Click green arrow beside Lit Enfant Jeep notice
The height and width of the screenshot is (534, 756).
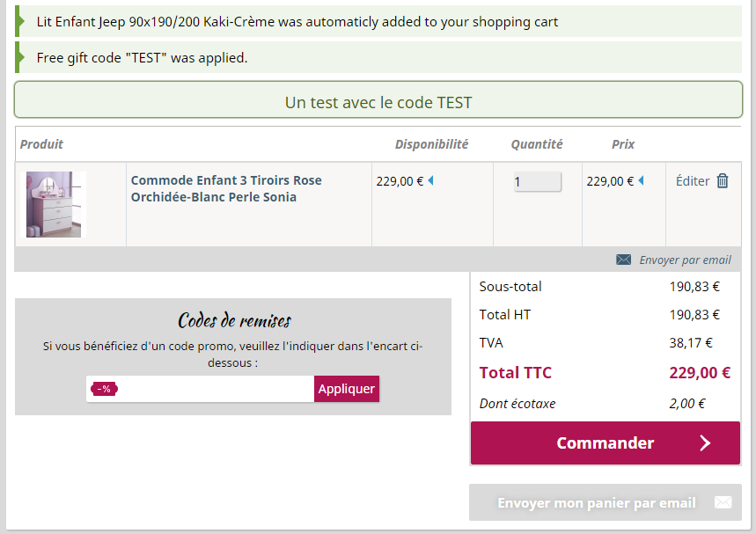click(19, 21)
